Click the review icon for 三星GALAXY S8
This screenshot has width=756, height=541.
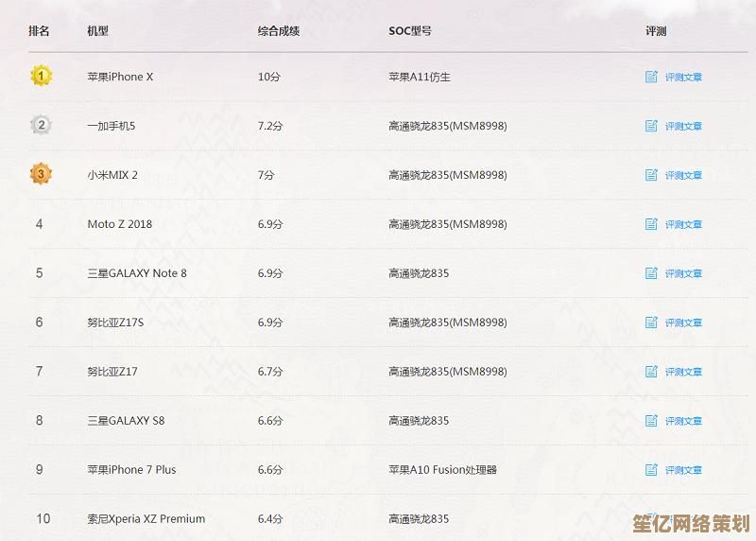click(x=651, y=421)
